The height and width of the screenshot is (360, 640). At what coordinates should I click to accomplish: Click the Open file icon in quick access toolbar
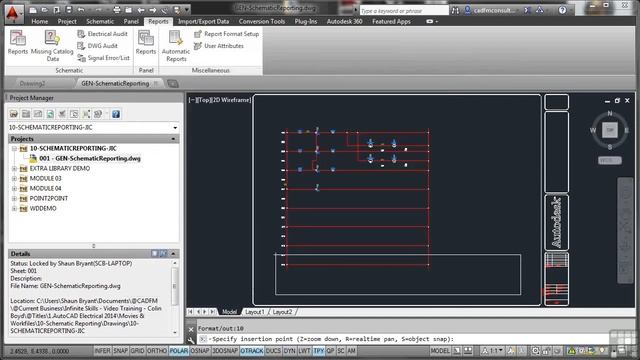[45, 9]
